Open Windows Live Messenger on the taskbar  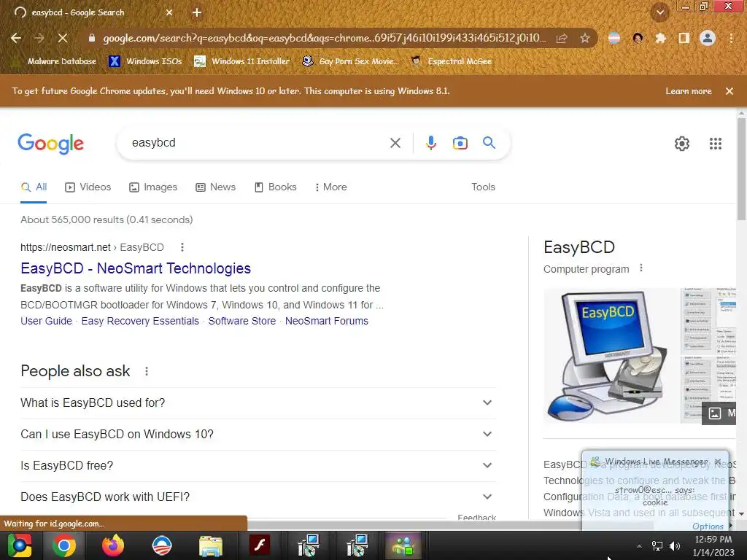point(403,545)
